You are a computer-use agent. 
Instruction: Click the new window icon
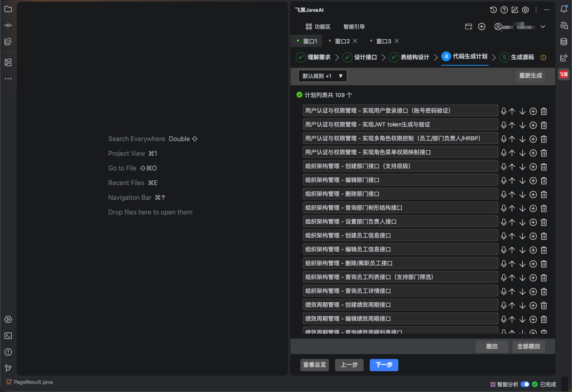click(x=468, y=27)
